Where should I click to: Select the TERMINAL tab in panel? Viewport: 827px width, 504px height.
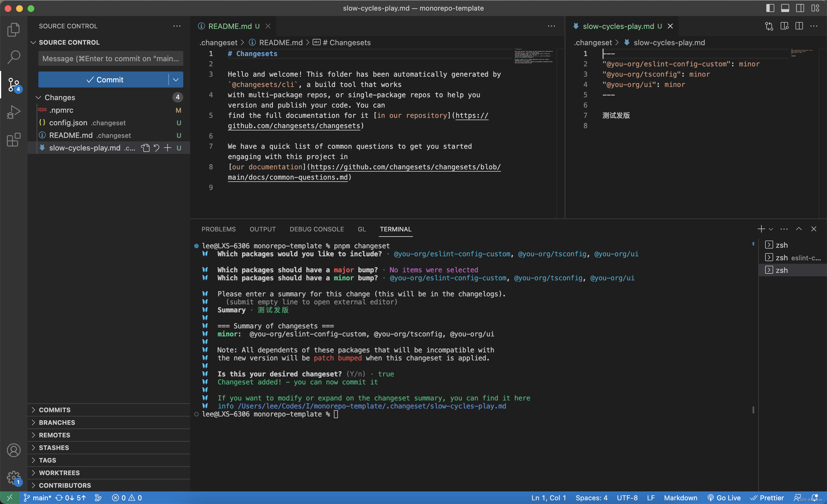(396, 229)
